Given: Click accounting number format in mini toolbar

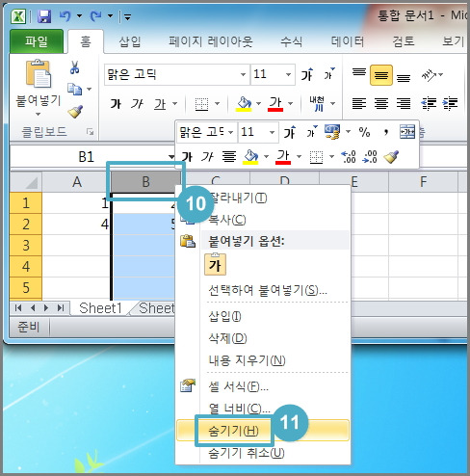Looking at the screenshot, I should [x=332, y=132].
